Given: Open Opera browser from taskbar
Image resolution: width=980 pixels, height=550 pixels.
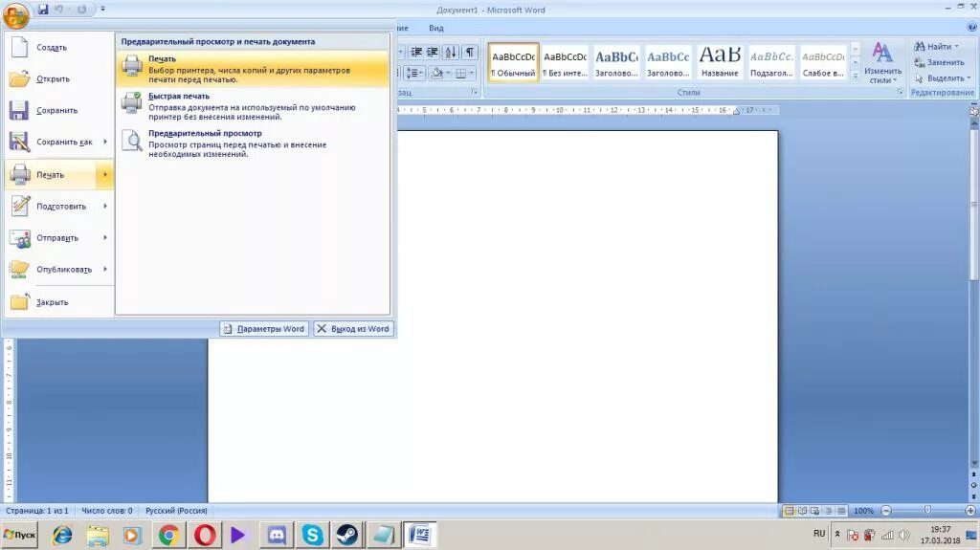Looking at the screenshot, I should 205,535.
